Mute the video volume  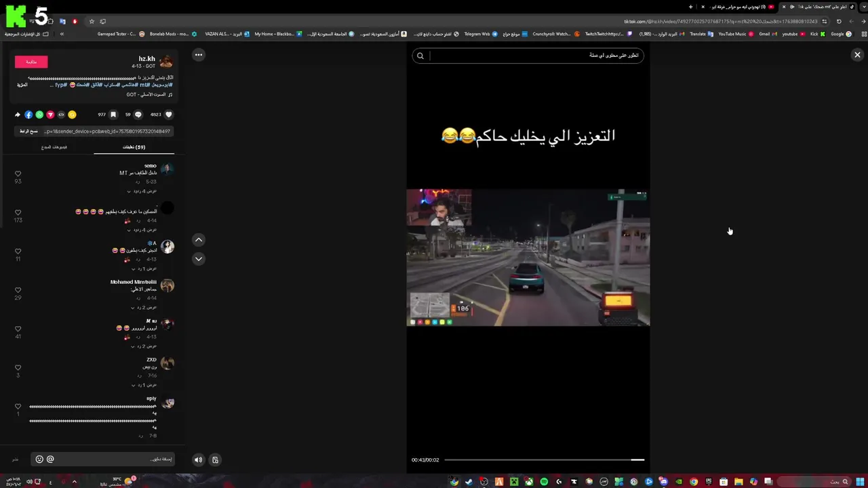tap(198, 460)
